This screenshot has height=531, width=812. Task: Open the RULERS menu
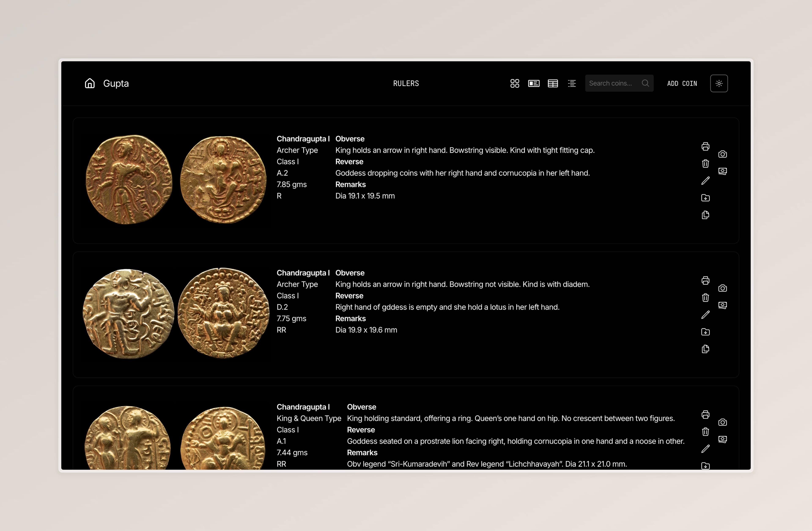(x=406, y=83)
